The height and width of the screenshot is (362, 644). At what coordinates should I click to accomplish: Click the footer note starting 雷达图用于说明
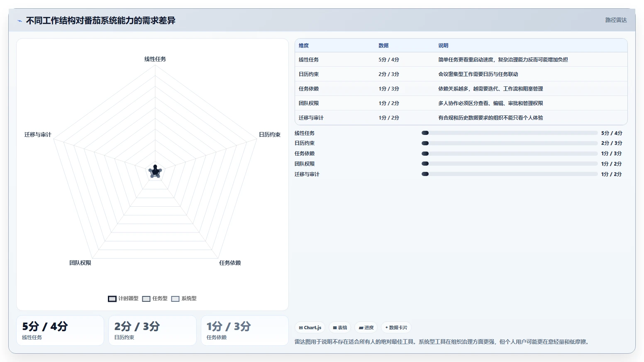click(x=442, y=342)
